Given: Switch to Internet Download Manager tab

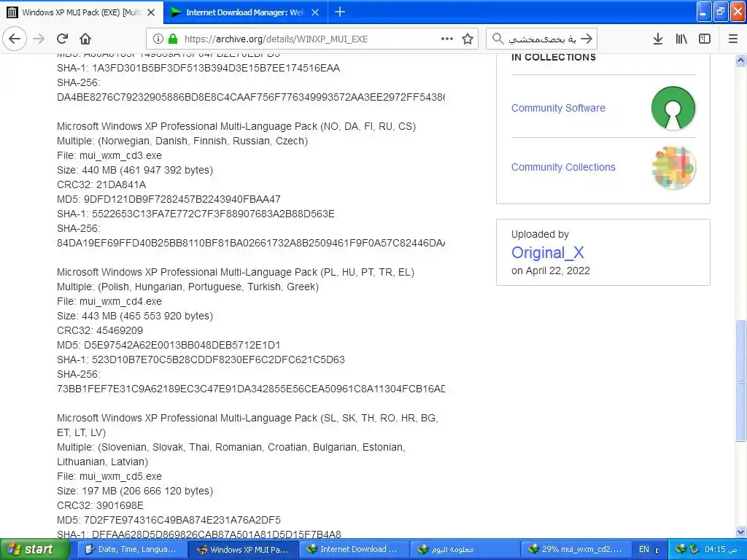Looking at the screenshot, I should coord(245,12).
